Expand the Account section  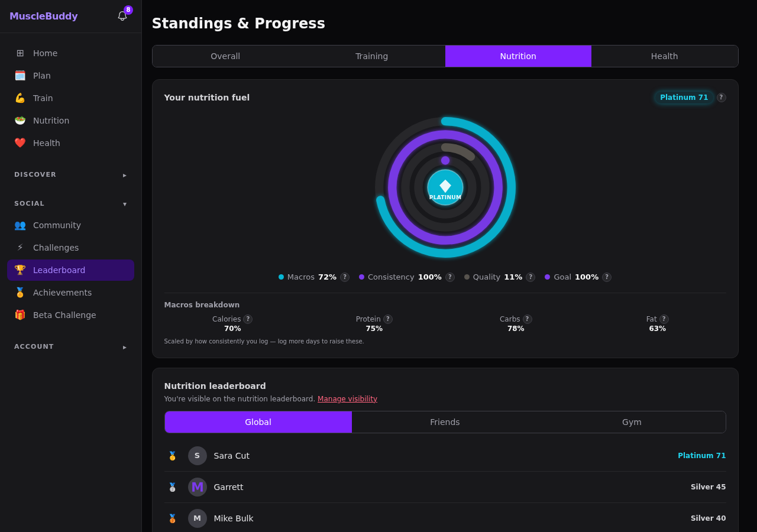[70, 347]
